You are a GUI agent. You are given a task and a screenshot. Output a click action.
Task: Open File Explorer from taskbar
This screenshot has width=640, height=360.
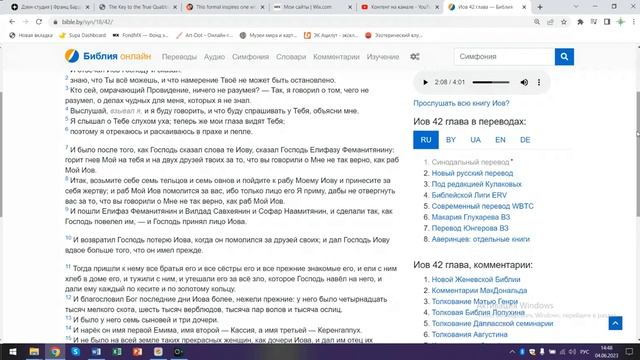[34, 351]
